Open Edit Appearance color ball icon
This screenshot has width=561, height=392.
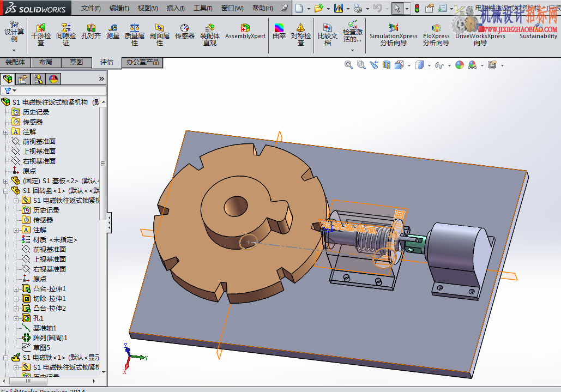click(460, 65)
